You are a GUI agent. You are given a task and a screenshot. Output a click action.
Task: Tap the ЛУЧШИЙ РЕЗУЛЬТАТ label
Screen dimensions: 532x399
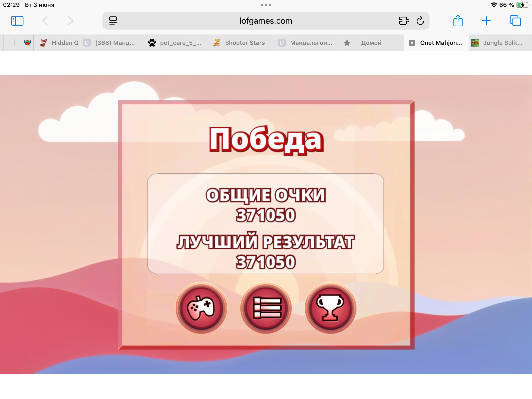pos(266,241)
